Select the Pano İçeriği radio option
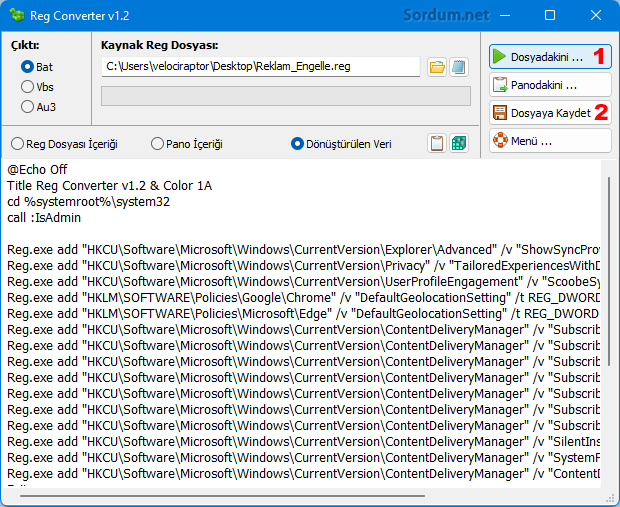 157,144
